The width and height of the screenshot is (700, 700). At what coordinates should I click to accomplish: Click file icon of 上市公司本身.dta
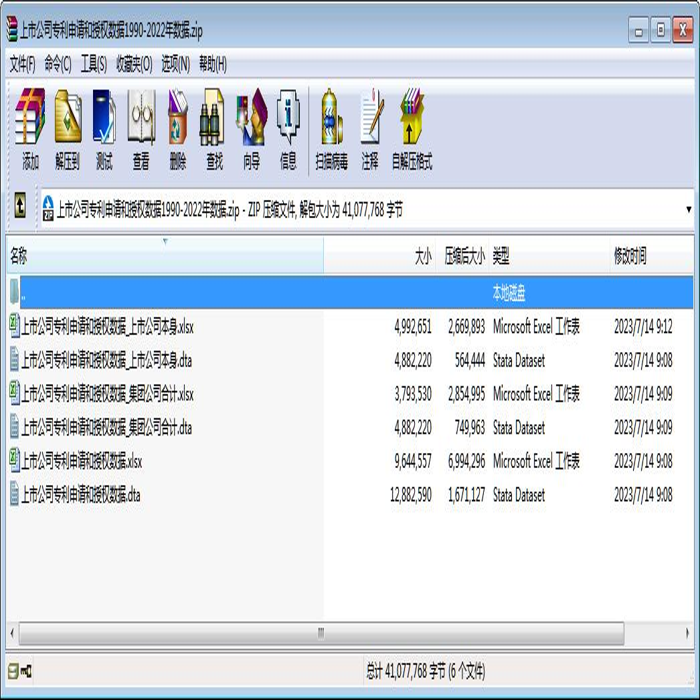click(15, 360)
